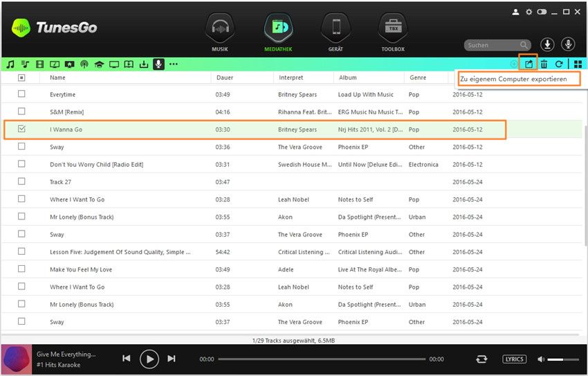Screen dimensions: 588x376
Task: Click the round download button beside search
Action: [547, 44]
